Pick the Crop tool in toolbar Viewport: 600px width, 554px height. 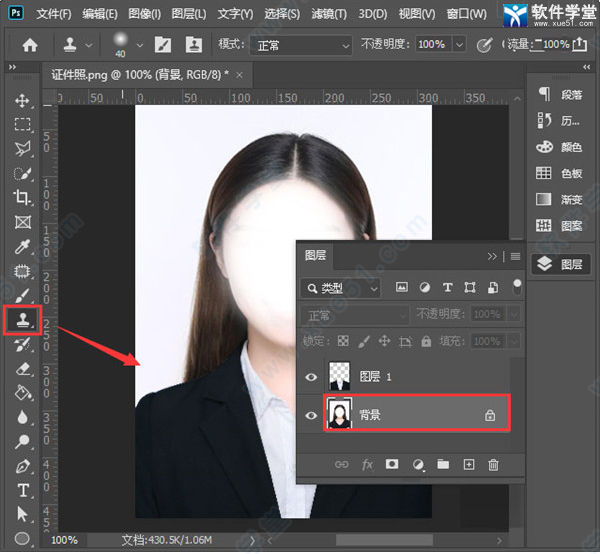coord(22,198)
